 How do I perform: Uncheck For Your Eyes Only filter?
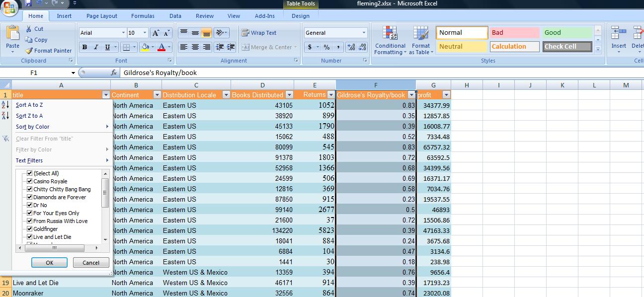pos(30,213)
